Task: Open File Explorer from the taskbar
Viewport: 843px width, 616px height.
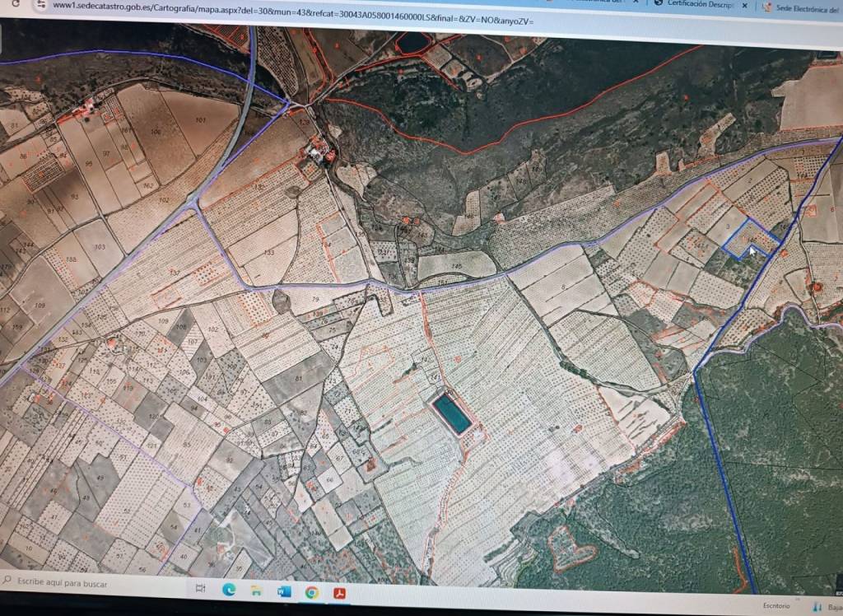Action: point(256,590)
